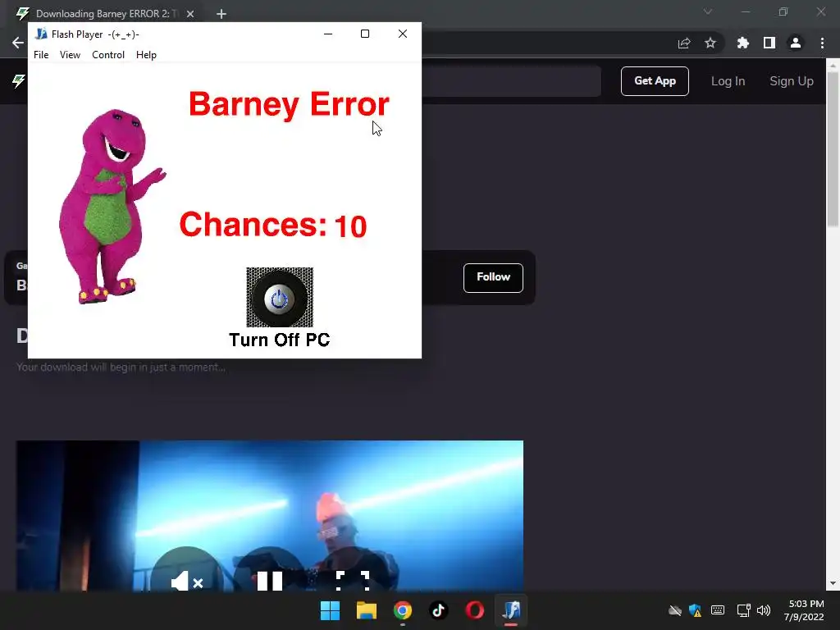Open a new Chrome tab
Viewport: 840px width, 630px height.
pos(221,14)
